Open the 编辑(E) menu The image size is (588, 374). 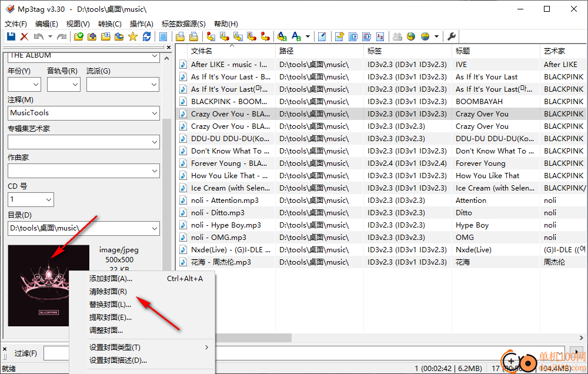(46, 24)
